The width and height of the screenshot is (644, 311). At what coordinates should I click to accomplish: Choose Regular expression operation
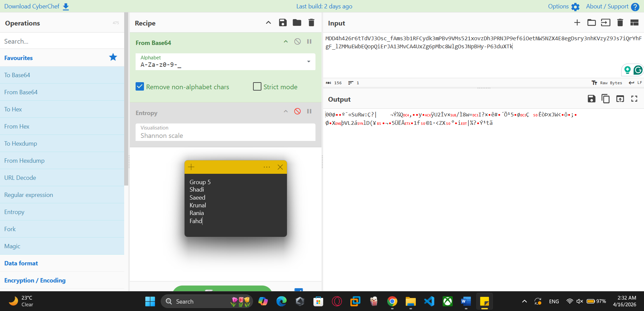pyautogui.click(x=62, y=195)
